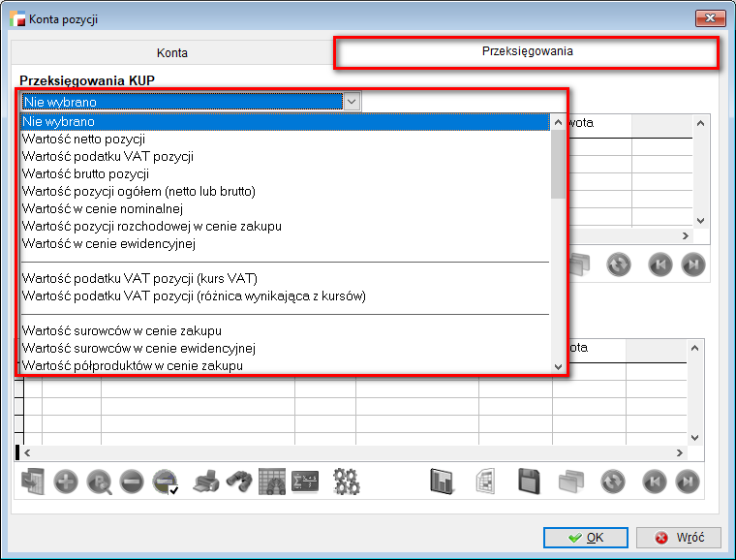Open the Przeksięgowania tab

[x=527, y=52]
